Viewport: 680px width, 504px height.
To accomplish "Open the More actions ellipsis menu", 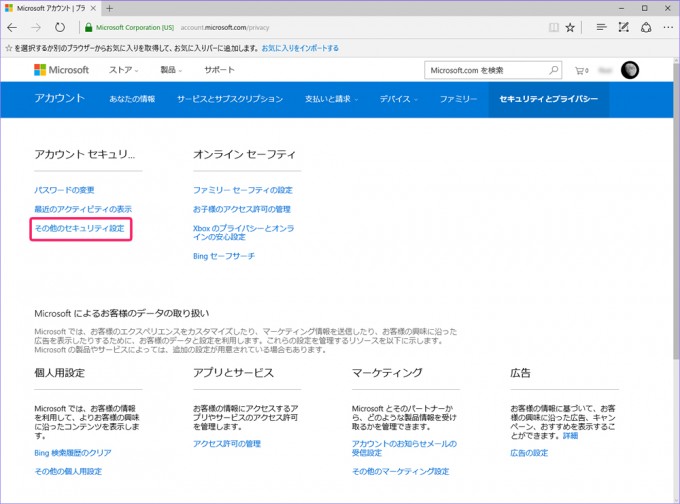I will [x=668, y=27].
